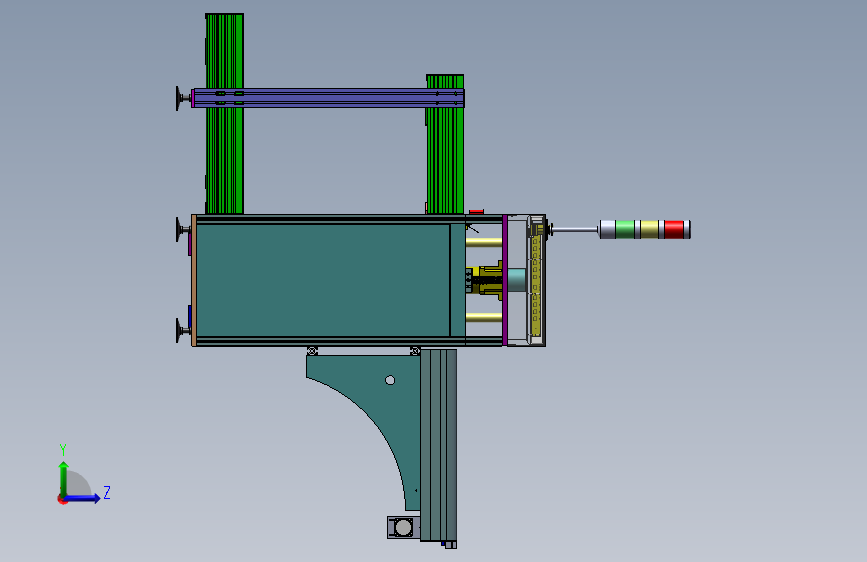This screenshot has height=562, width=867.
Task: Click the round hole in the curved bracket
Action: pyautogui.click(x=390, y=380)
